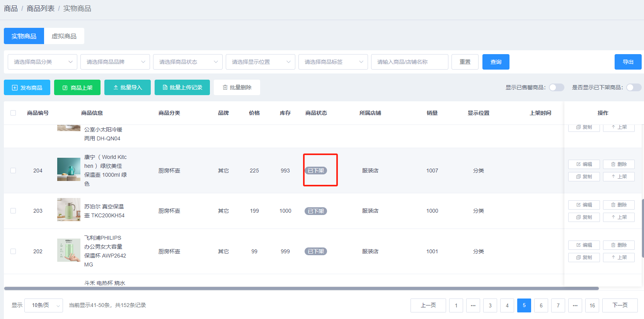Open the 10条/页 page size dropdown
This screenshot has width=644, height=319.
(44, 305)
